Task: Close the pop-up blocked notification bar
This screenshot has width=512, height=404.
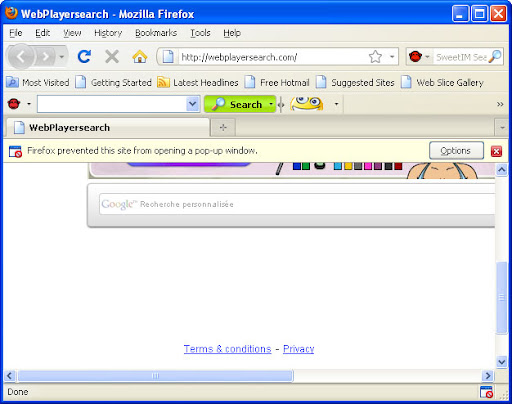Action: 496,151
